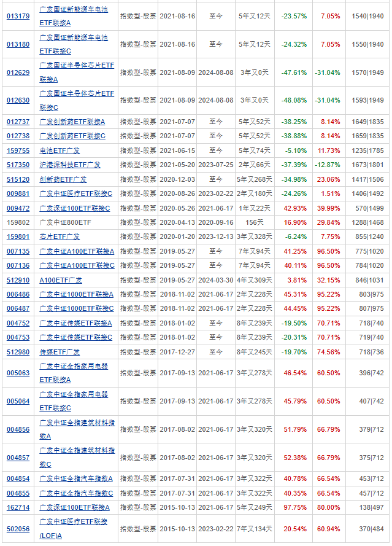Viewport: 392px width, 546px height.
Task: Click fund code 012629
Action: 18,72
